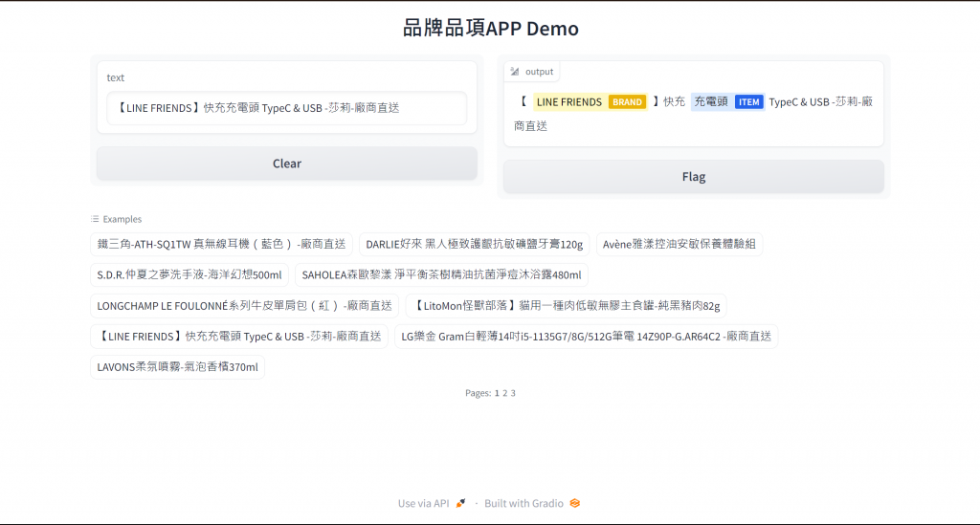This screenshot has height=525, width=980.
Task: Click the yellow BRAND tag in output
Action: pos(627,101)
